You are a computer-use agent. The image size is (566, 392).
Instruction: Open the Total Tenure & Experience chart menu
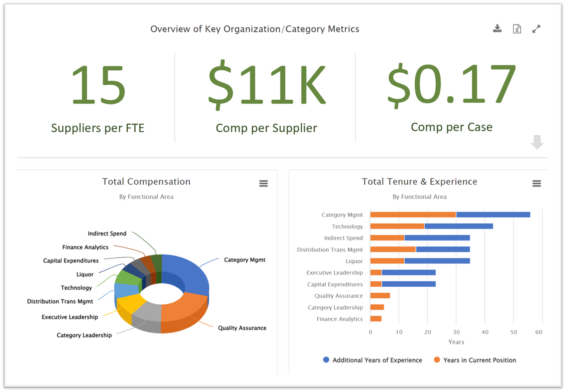click(536, 183)
